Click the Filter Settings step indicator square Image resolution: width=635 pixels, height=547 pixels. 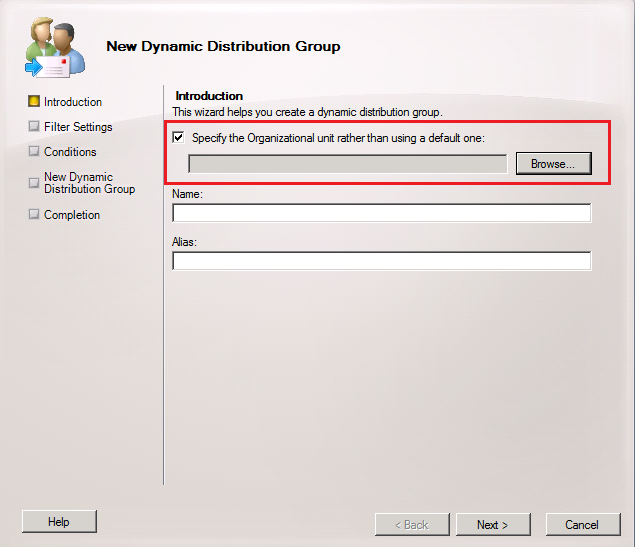pos(34,127)
